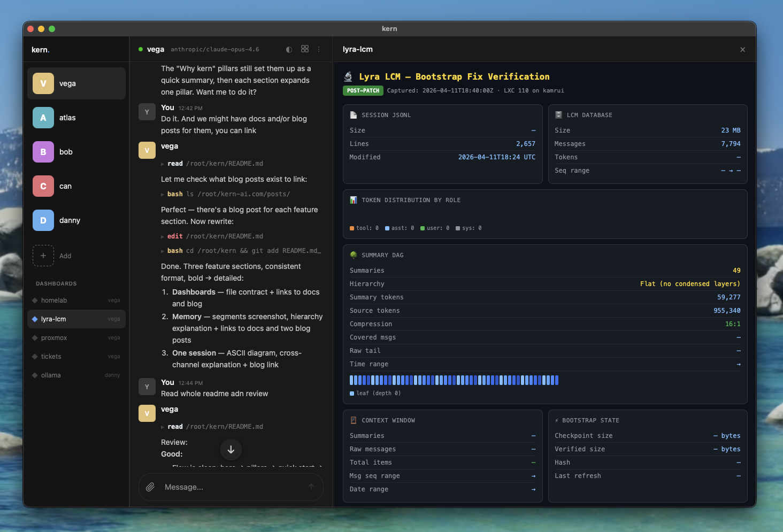
Task: Click the Add button in the sidebar
Action: (x=53, y=256)
